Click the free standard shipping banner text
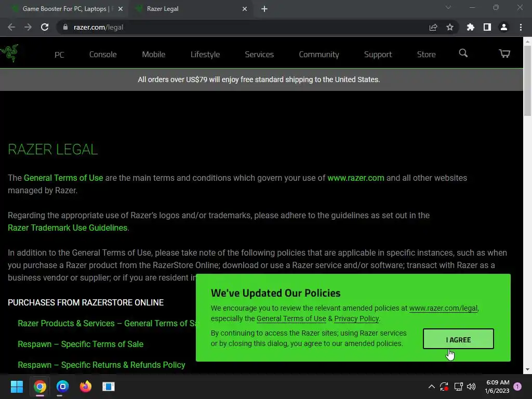The image size is (532, 399). (x=259, y=79)
